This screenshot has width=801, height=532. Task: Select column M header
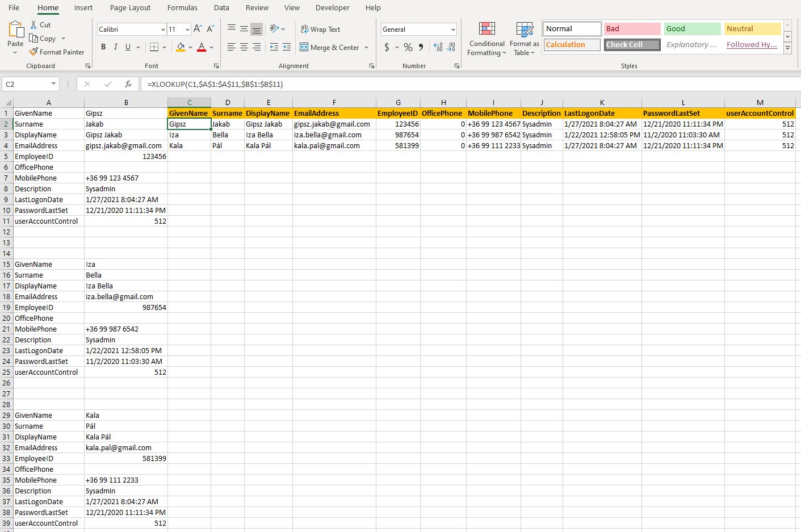coord(760,103)
